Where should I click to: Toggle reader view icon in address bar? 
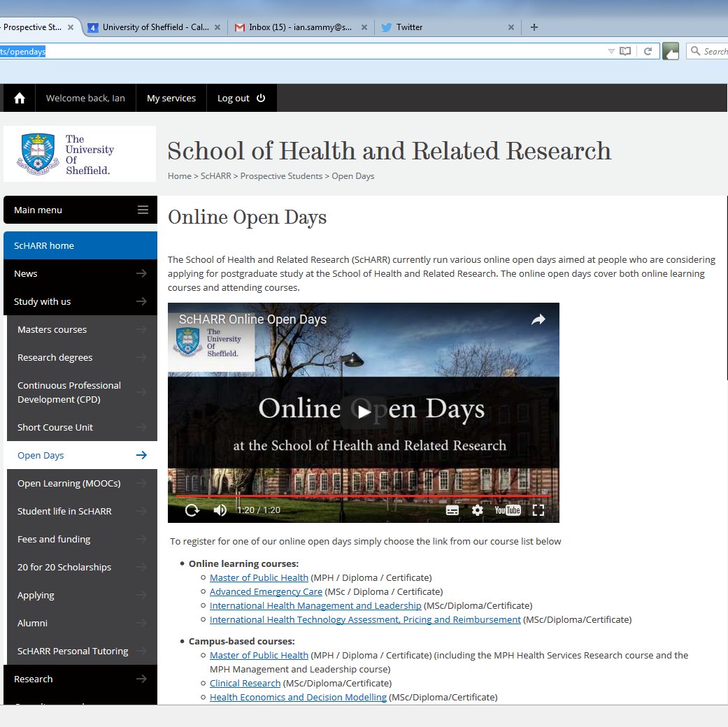625,51
